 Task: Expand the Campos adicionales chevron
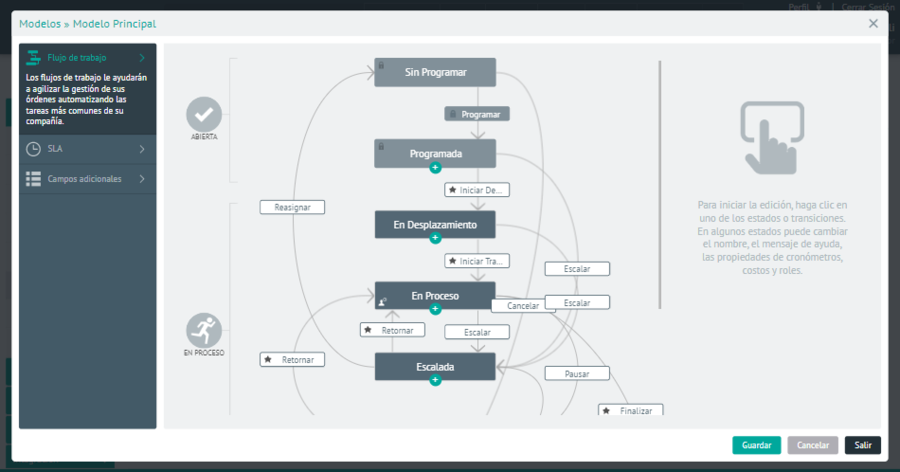pyautogui.click(x=142, y=179)
